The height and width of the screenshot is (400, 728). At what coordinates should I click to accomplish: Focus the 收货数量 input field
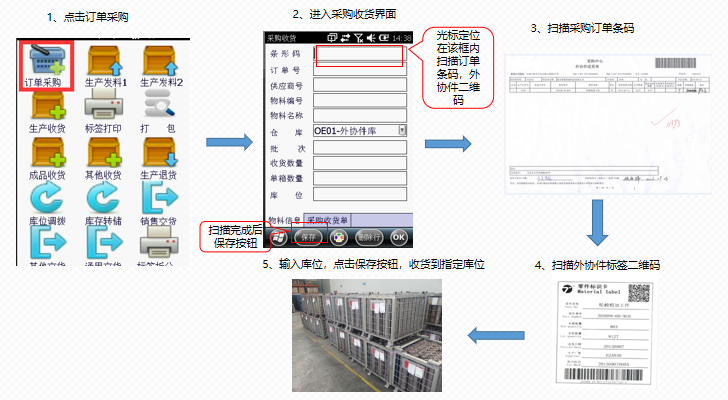[360, 163]
